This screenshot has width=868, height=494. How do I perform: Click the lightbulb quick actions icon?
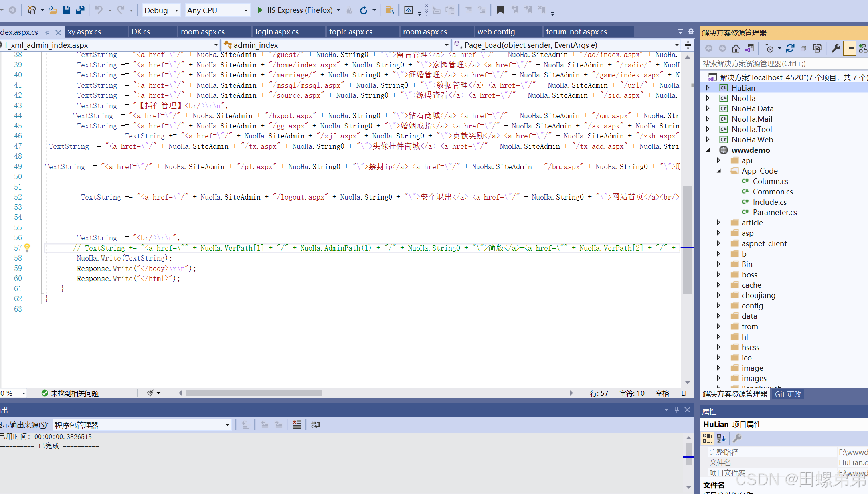pyautogui.click(x=27, y=247)
